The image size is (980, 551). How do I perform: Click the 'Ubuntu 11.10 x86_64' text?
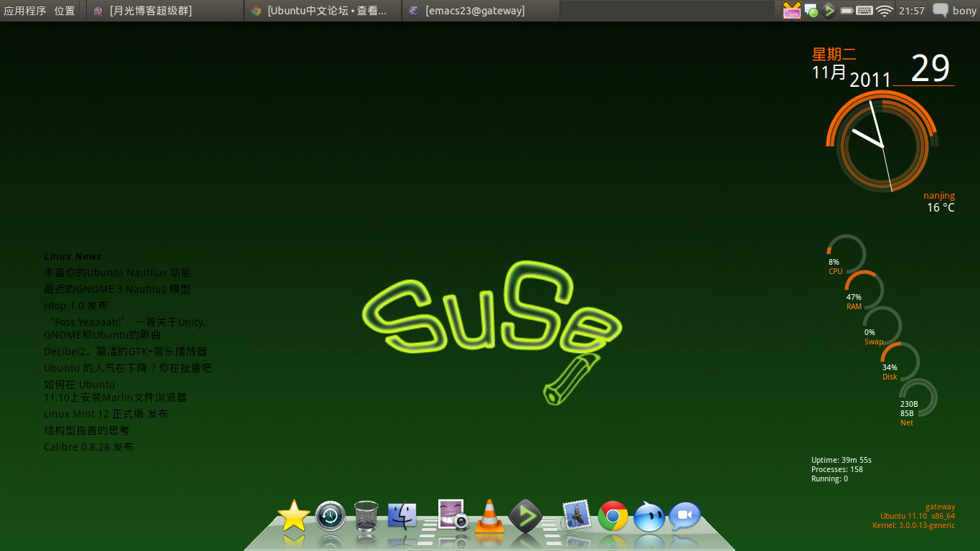point(918,516)
